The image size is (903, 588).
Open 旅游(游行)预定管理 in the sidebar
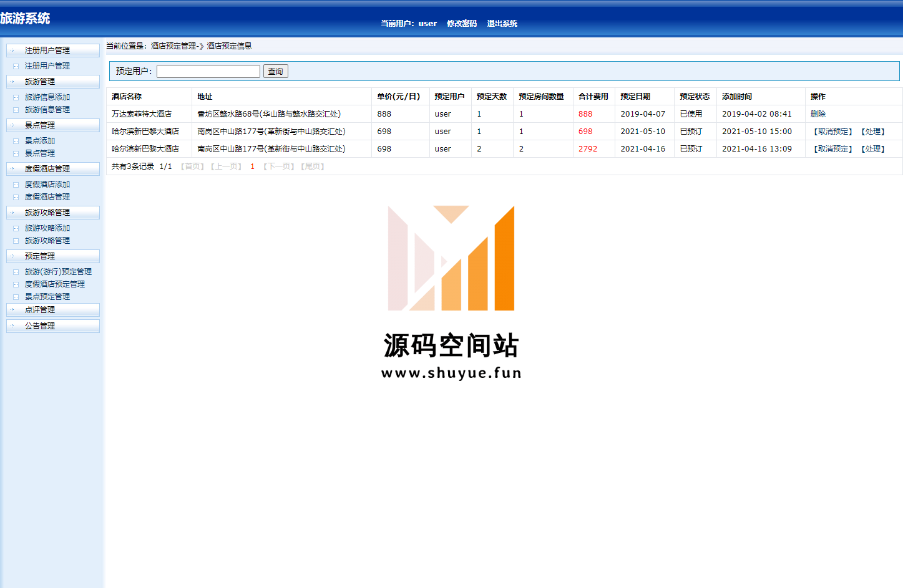point(58,272)
